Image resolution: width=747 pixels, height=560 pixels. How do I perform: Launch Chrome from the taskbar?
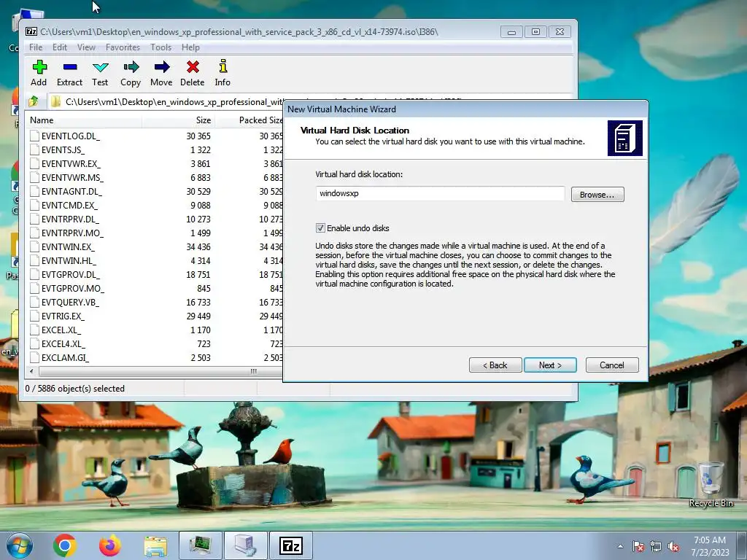coord(65,545)
